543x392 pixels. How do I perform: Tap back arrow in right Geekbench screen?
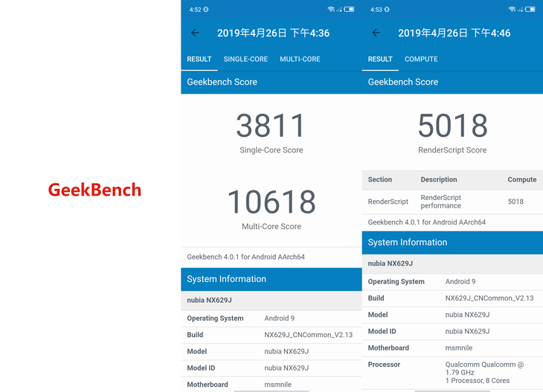376,33
